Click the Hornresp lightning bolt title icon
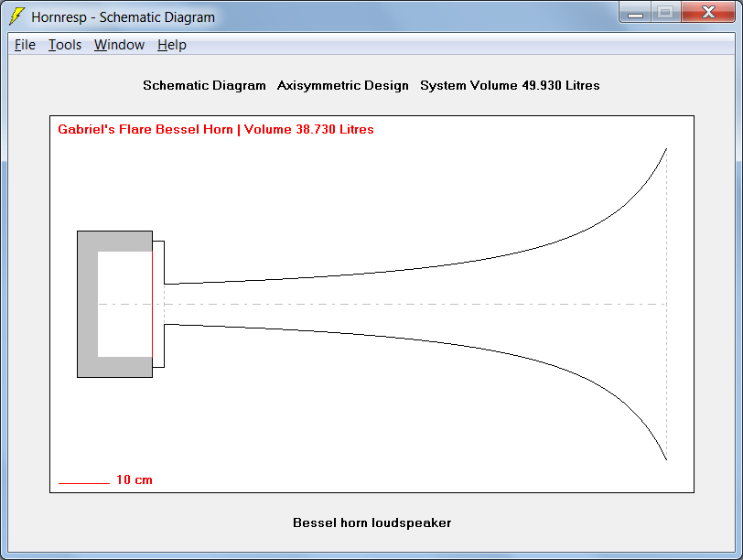This screenshot has width=743, height=560. (x=17, y=16)
